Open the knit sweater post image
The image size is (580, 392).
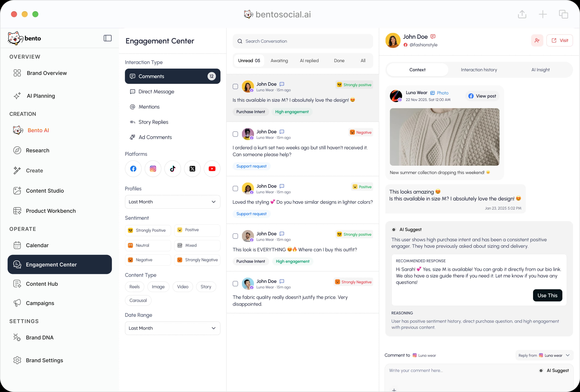[445, 137]
